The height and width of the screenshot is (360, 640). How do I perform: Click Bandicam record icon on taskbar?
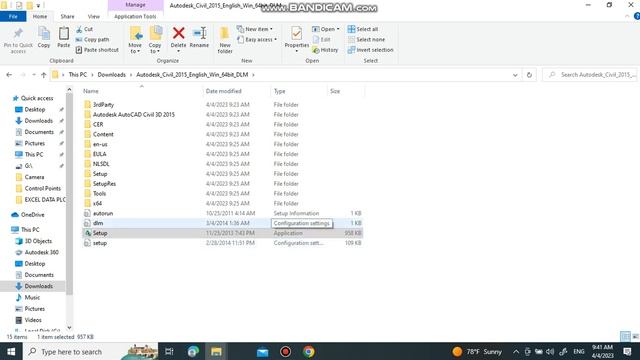point(285,351)
